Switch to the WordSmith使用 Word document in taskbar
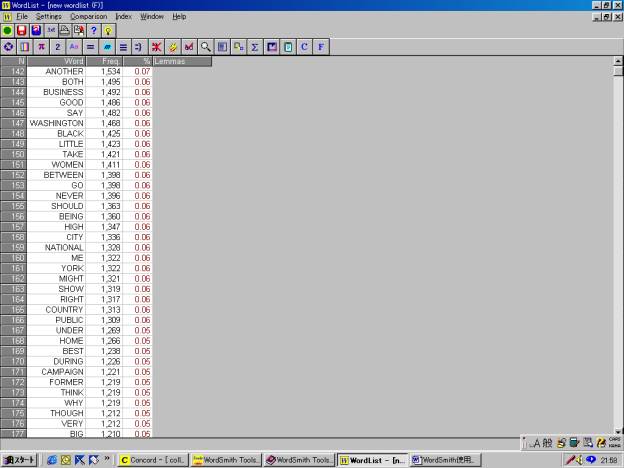 (x=446, y=460)
